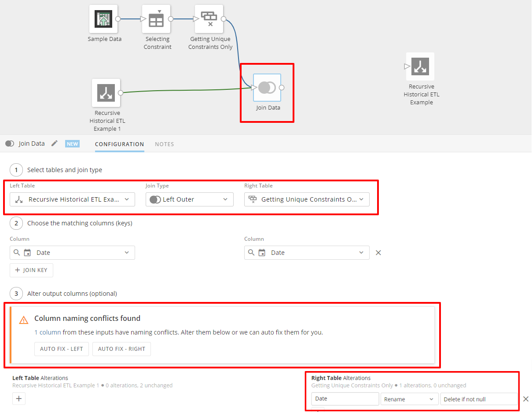
Task: Click the AUTO FIX - LEFT button
Action: [61, 349]
